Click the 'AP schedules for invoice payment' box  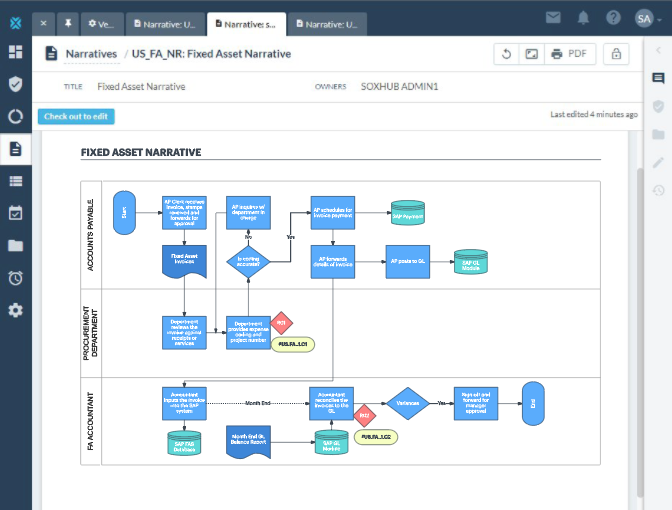click(x=333, y=213)
